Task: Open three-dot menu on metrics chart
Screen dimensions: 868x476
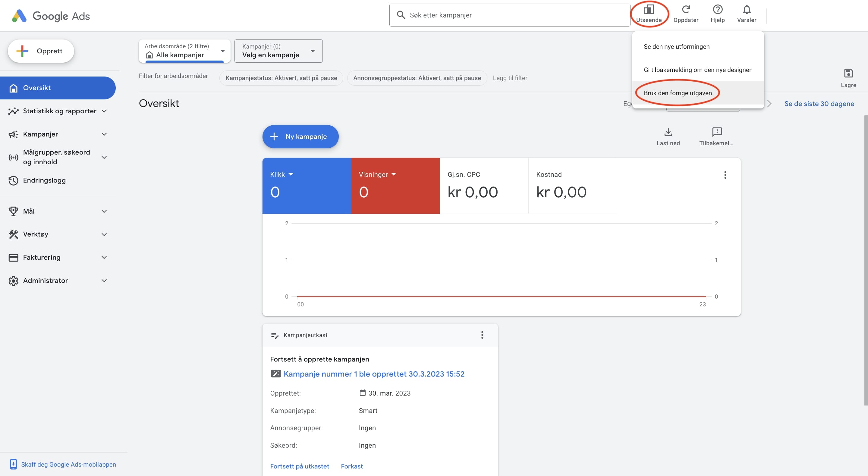Action: click(x=725, y=175)
